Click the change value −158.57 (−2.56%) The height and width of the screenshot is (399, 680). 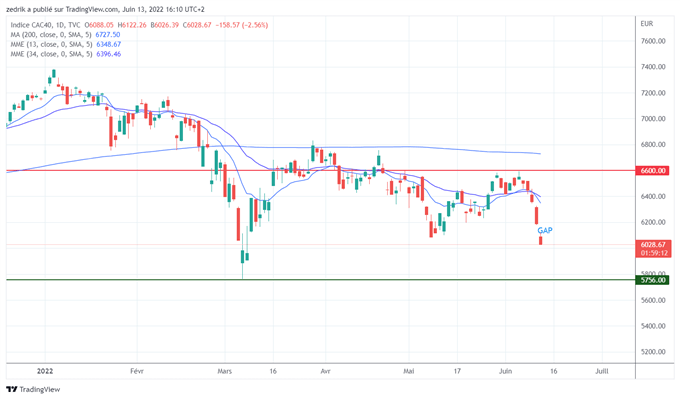242,25
